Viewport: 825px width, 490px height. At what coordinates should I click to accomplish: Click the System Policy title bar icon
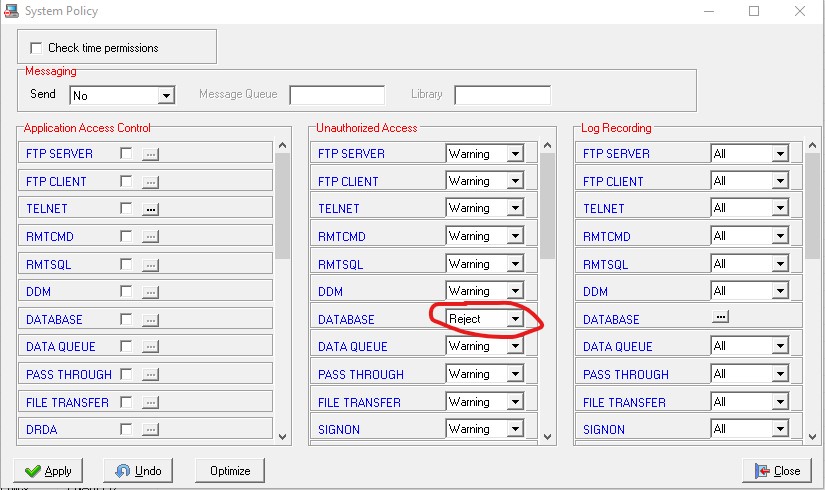pyautogui.click(x=10, y=11)
